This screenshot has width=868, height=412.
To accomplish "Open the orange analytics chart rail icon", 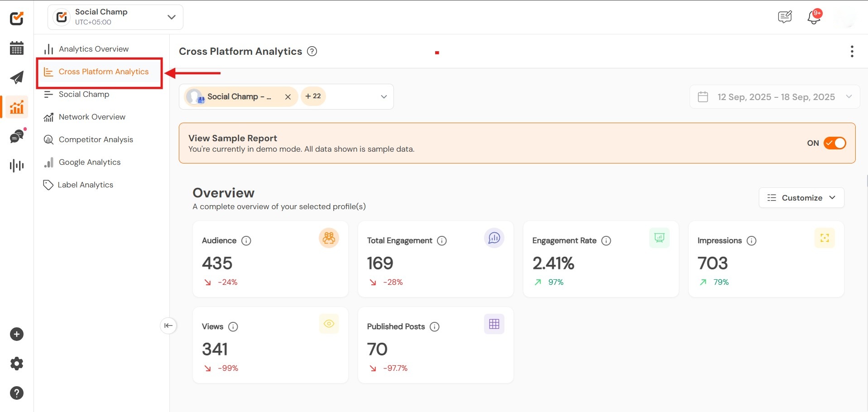I will click(17, 107).
